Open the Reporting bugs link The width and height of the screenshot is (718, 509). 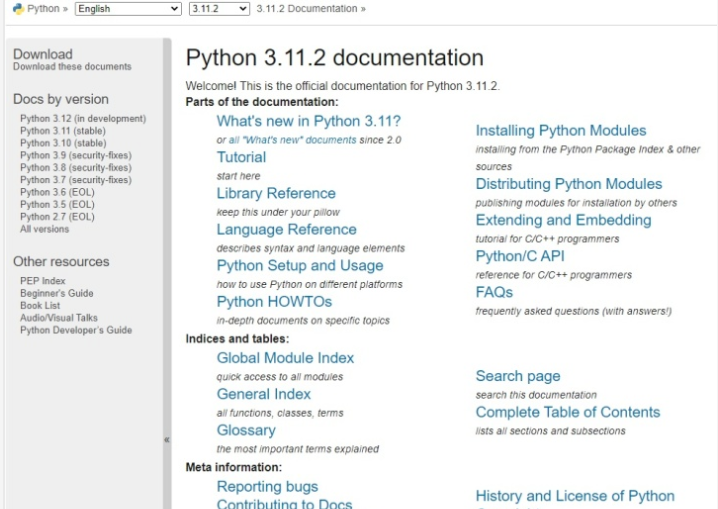267,487
